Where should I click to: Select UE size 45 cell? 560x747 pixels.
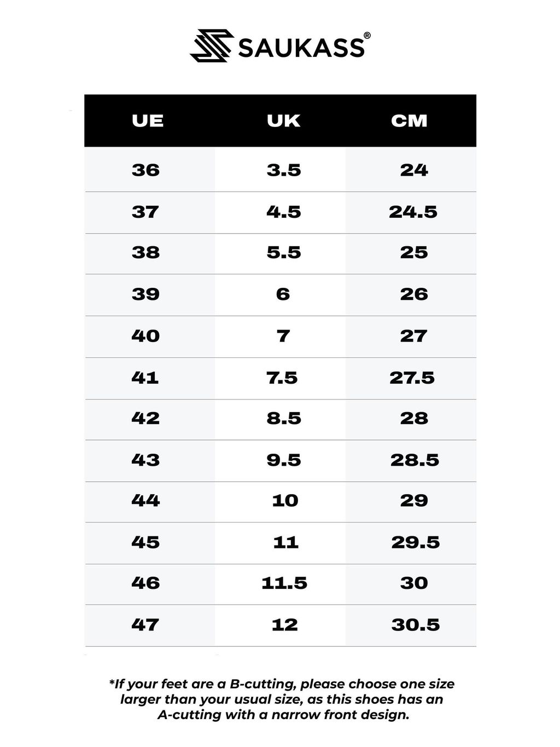(145, 542)
